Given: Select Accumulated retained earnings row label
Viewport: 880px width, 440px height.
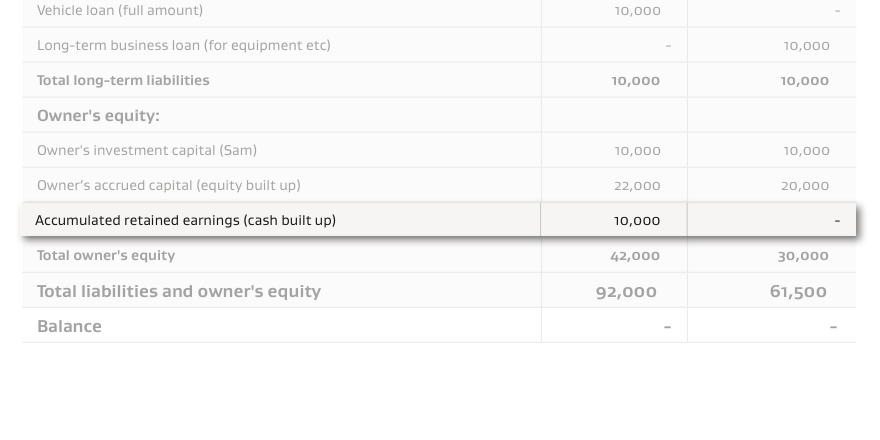Looking at the screenshot, I should 185,221.
